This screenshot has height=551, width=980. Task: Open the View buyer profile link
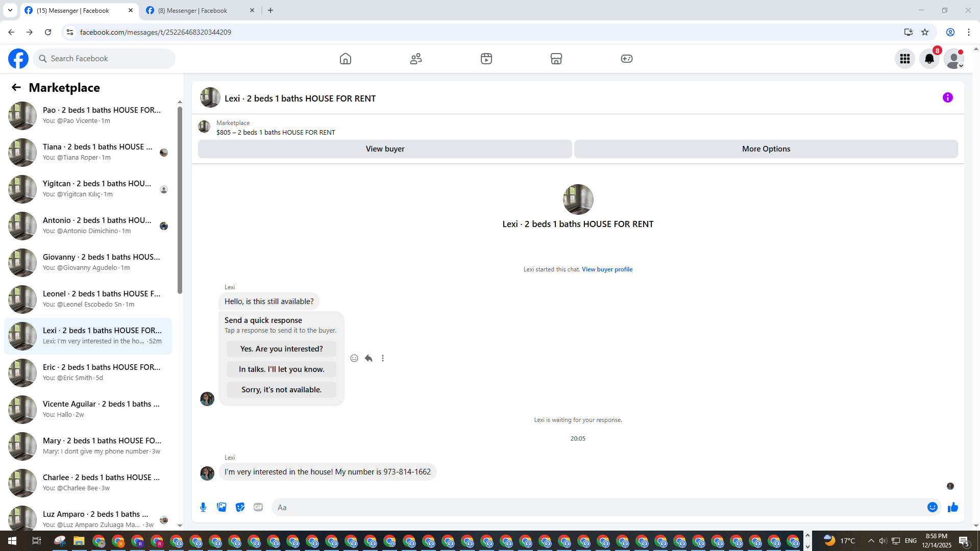607,269
